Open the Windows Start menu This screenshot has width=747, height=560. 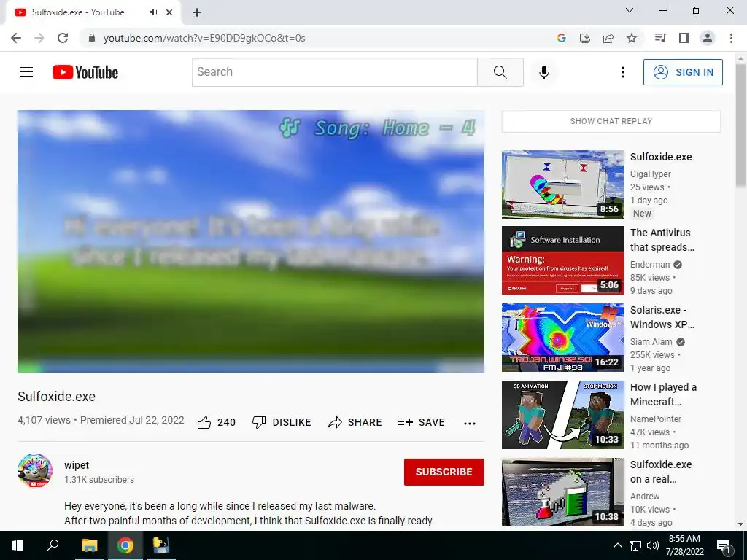tap(18, 545)
